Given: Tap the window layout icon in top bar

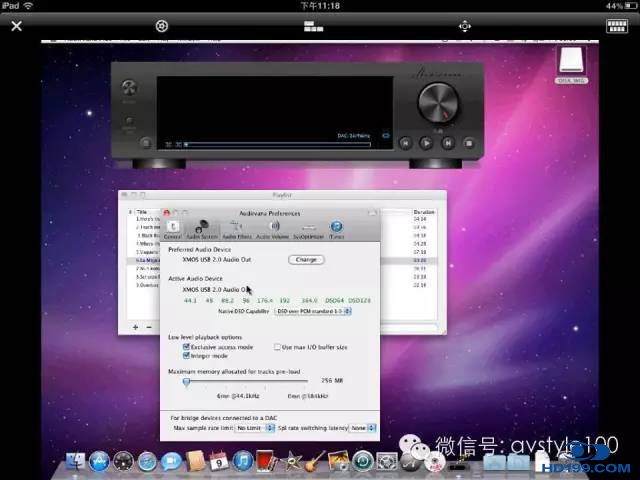Looking at the screenshot, I should tap(313, 27).
